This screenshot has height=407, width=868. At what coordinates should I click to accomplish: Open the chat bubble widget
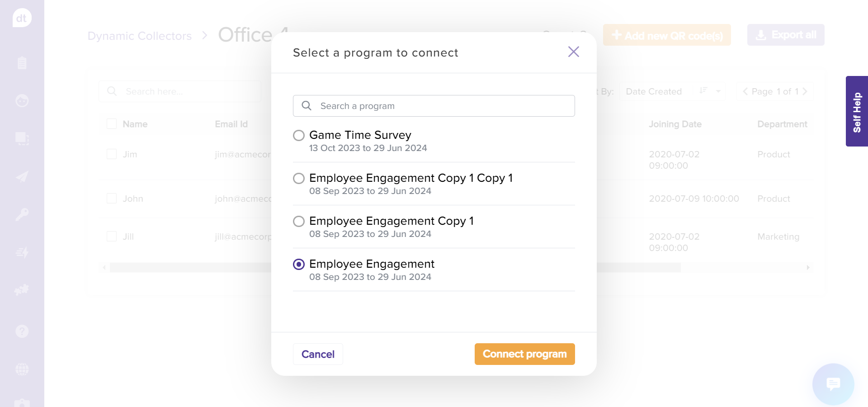coord(833,384)
